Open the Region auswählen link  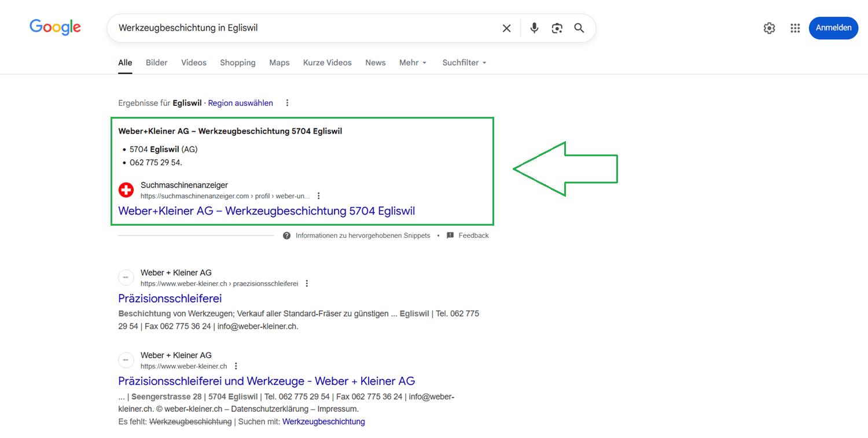point(240,103)
